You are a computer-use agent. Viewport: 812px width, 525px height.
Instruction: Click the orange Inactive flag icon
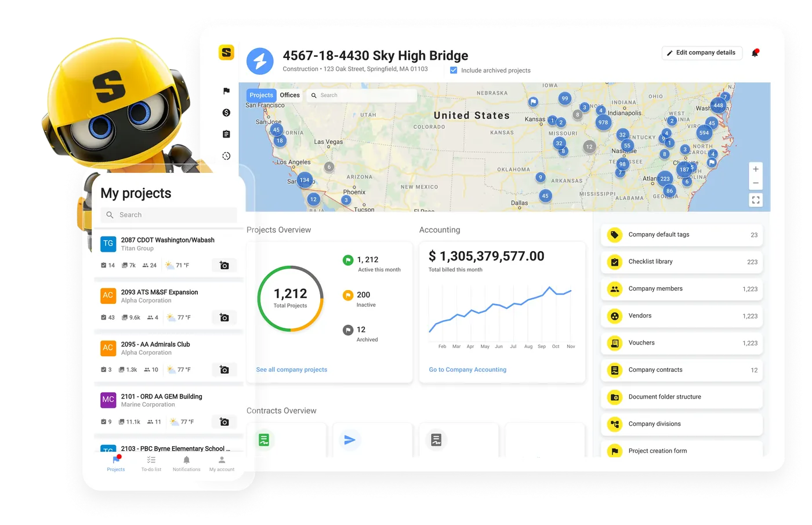point(348,295)
